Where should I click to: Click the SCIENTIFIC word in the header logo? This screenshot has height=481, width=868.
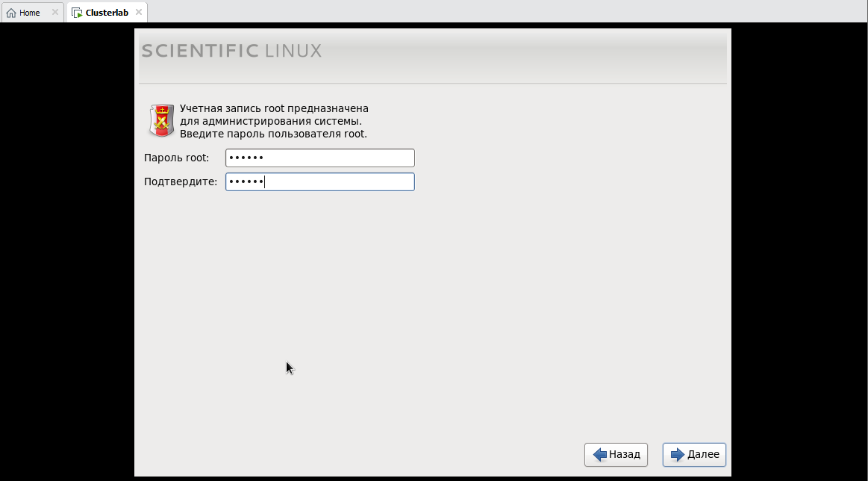[x=200, y=51]
